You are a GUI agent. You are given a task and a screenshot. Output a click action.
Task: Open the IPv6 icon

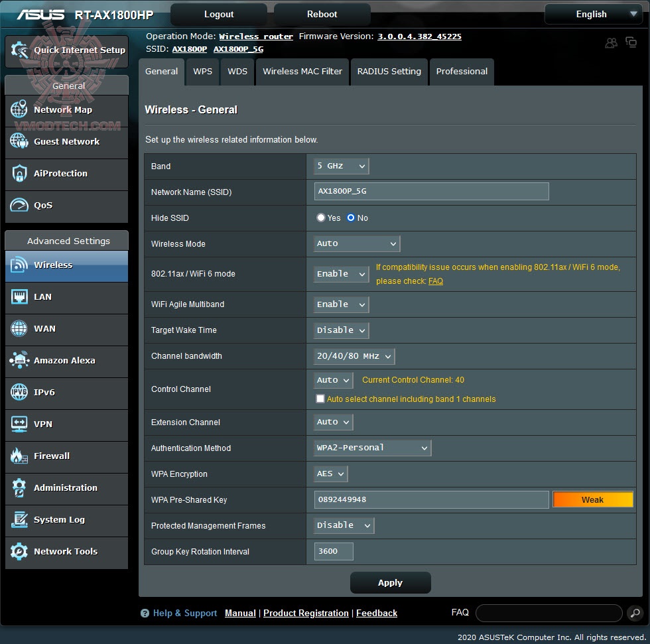tap(19, 392)
